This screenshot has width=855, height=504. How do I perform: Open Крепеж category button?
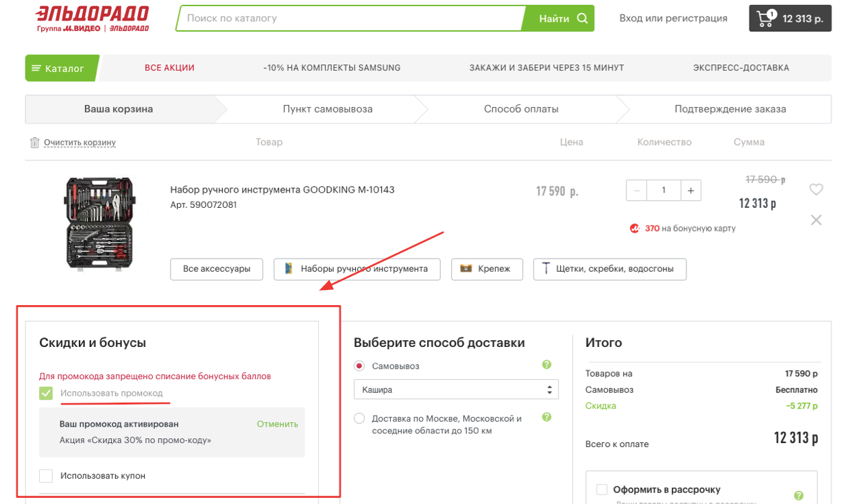[x=487, y=269]
